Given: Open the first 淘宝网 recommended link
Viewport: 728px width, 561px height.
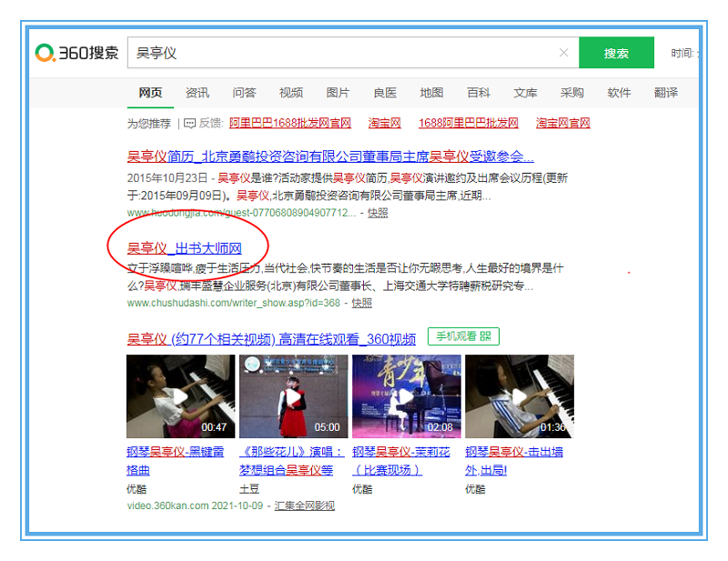Looking at the screenshot, I should [x=384, y=123].
